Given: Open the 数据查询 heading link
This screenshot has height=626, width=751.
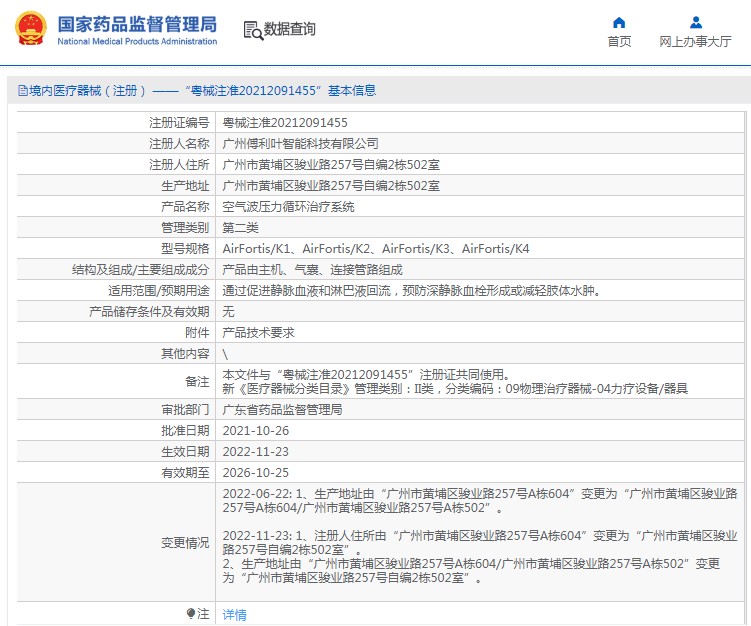Looking at the screenshot, I should tap(290, 29).
